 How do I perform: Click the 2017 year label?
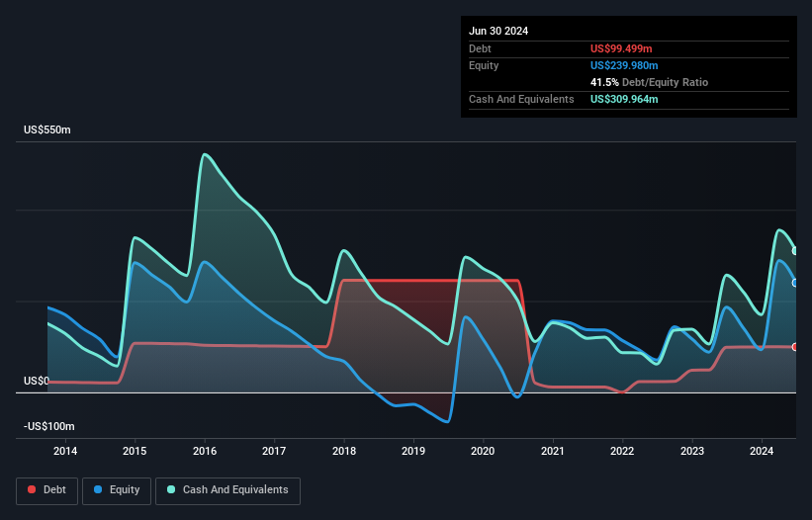(x=274, y=451)
